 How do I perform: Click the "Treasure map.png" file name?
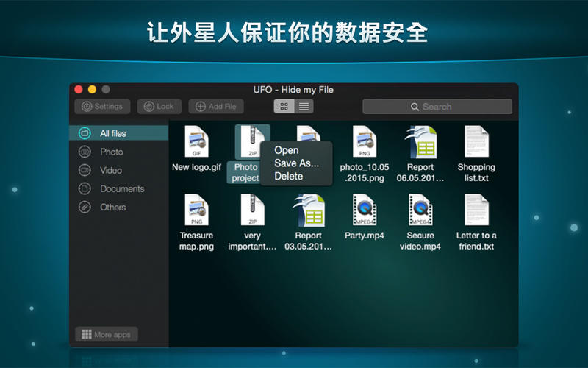click(x=196, y=241)
